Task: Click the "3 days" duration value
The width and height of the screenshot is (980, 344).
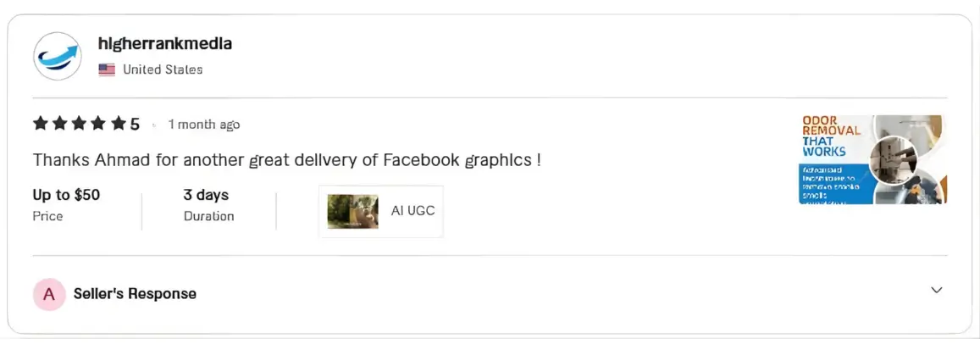Action: (206, 195)
